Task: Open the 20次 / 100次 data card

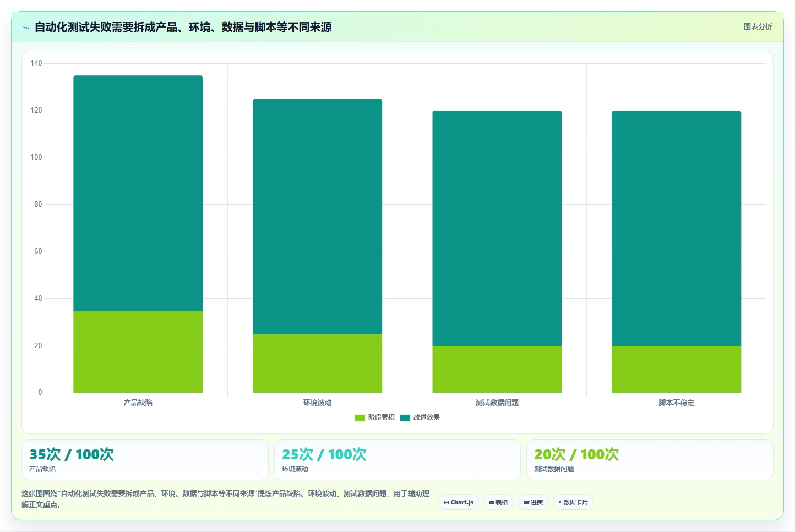Action: click(x=650, y=460)
